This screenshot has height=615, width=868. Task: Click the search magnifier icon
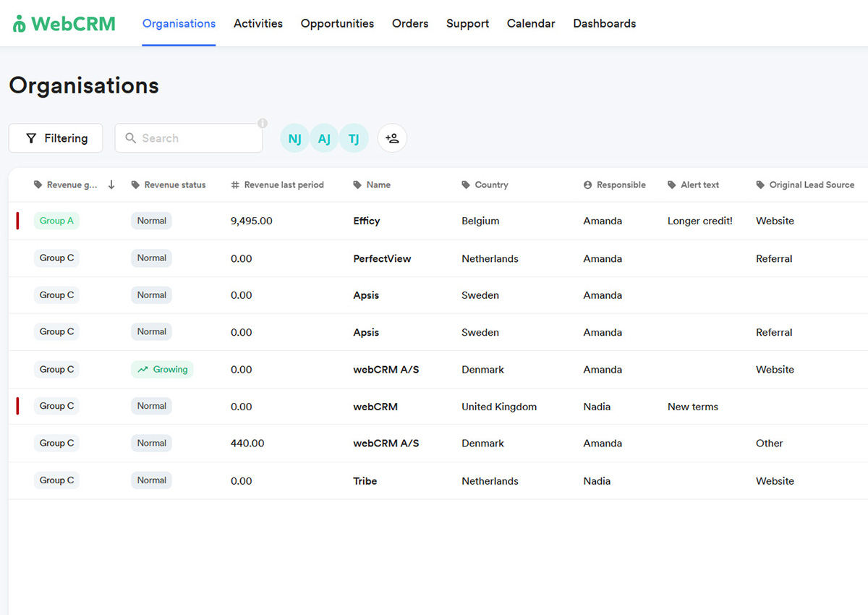pyautogui.click(x=131, y=137)
